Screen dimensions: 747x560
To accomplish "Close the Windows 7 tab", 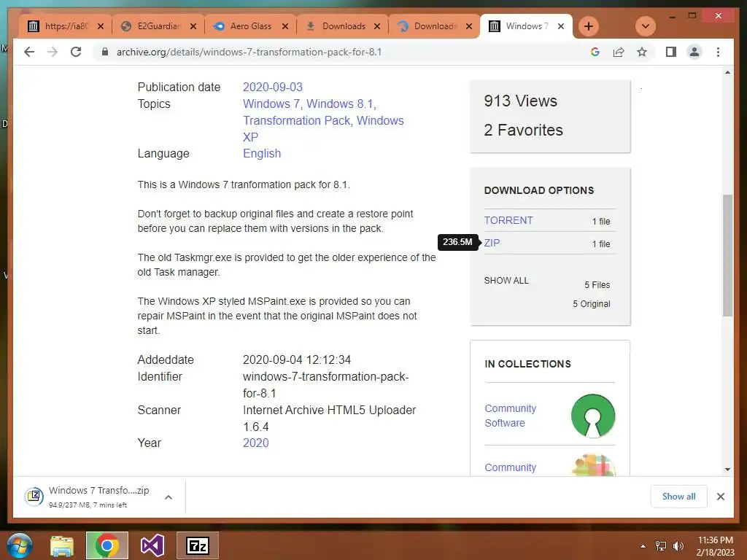I will [x=561, y=26].
